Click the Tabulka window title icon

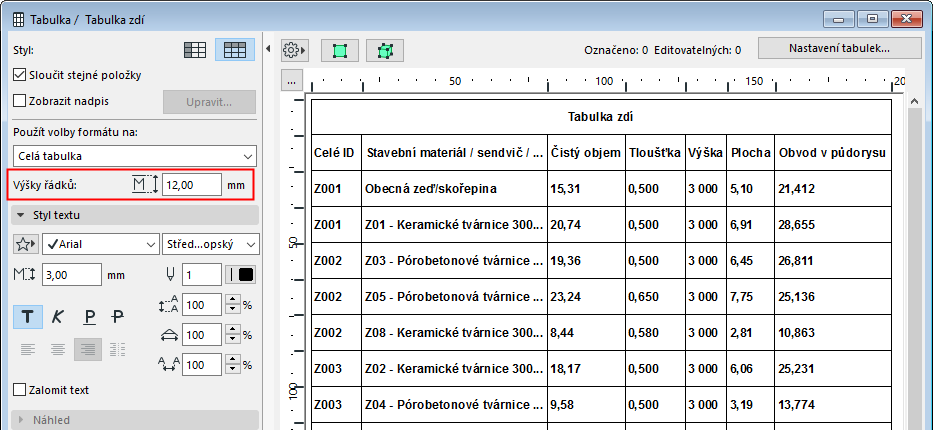18,20
